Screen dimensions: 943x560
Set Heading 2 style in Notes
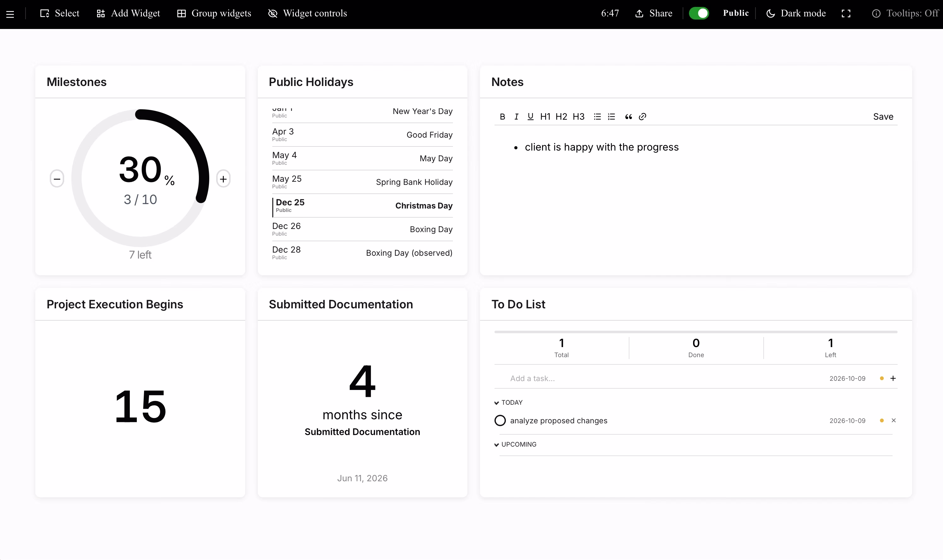[x=561, y=117]
